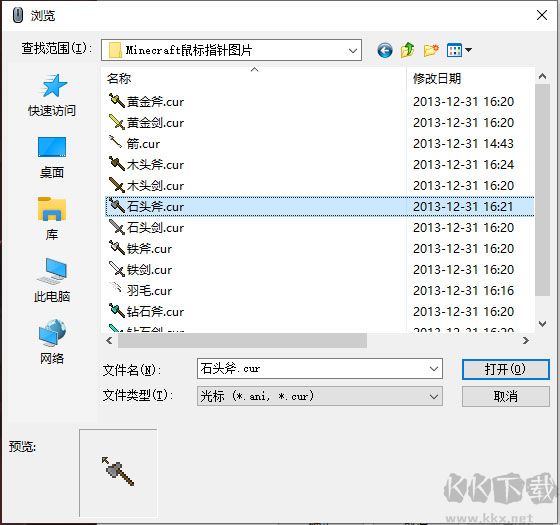Open Desktop (桌面) location
This screenshot has height=525, width=560.
coord(52,158)
